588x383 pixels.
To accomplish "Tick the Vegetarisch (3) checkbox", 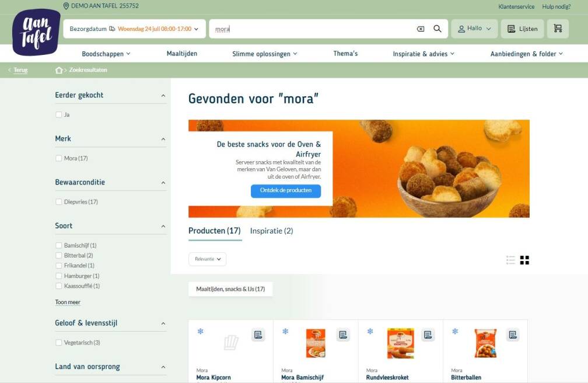I will tap(58, 343).
